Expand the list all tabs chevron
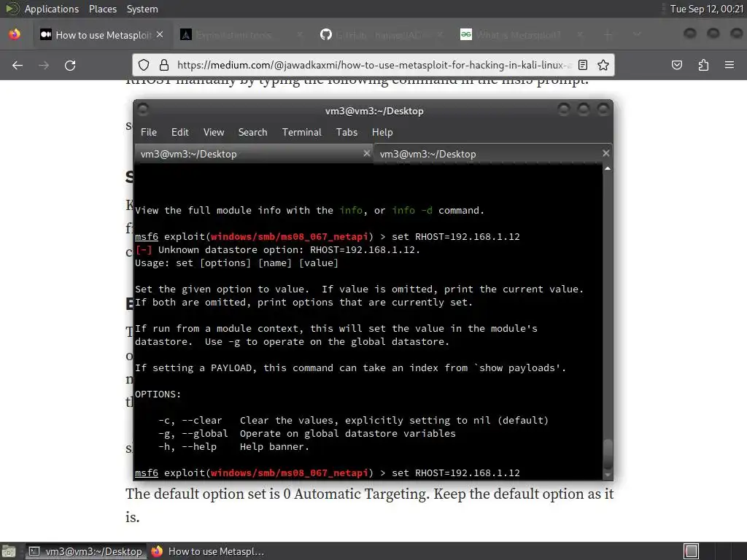The width and height of the screenshot is (747, 560). tap(637, 35)
